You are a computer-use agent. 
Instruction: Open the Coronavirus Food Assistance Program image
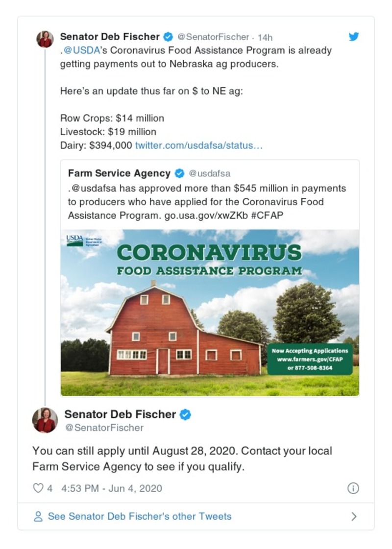tap(210, 312)
